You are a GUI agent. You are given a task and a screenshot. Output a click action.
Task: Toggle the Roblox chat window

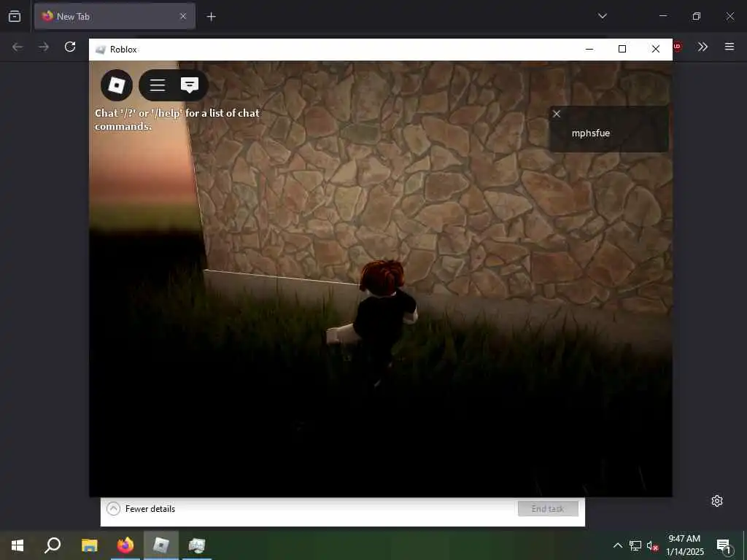coord(189,85)
